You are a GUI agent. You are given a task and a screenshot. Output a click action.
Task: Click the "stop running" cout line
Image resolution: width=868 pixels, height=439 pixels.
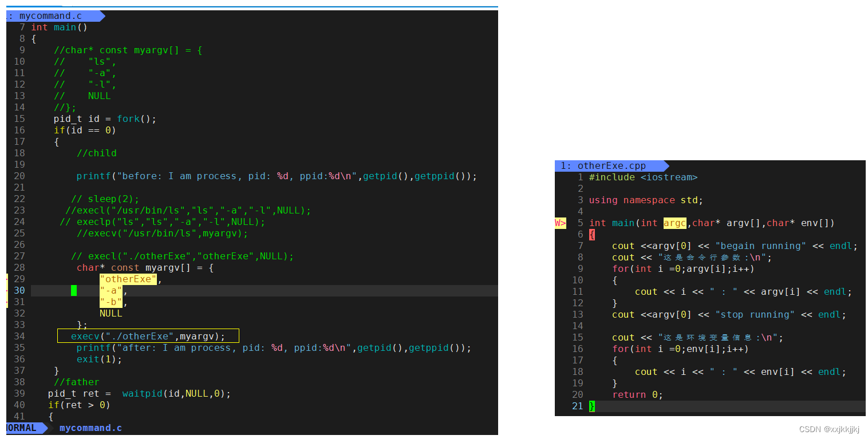pyautogui.click(x=729, y=314)
